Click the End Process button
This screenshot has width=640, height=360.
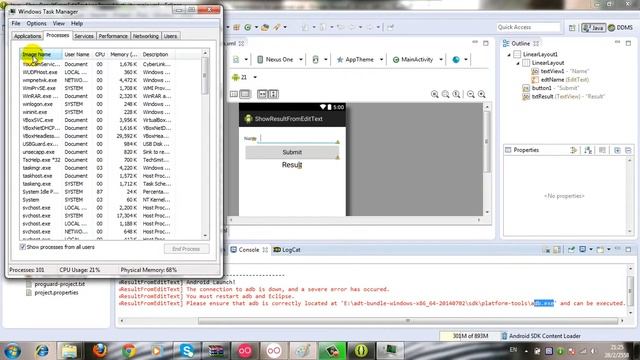186,249
